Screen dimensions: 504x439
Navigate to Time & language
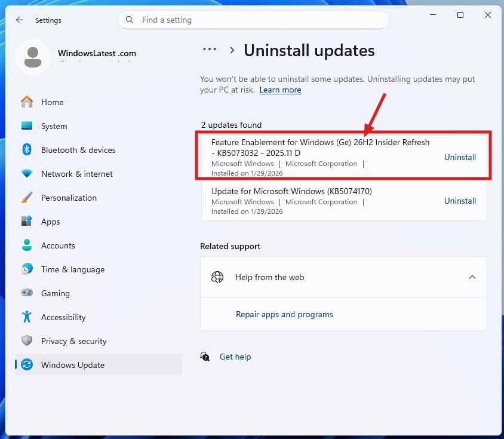(x=72, y=269)
